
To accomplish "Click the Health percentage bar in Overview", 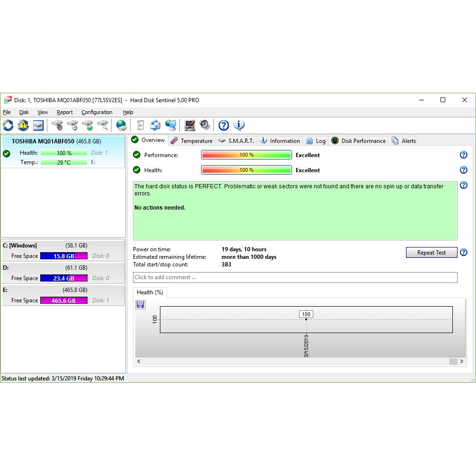I will coord(246,170).
